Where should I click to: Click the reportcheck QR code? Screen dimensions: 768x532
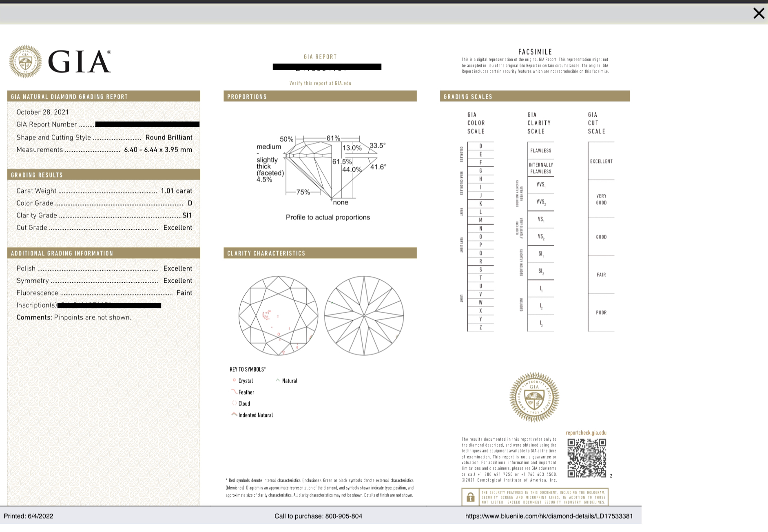tap(587, 458)
